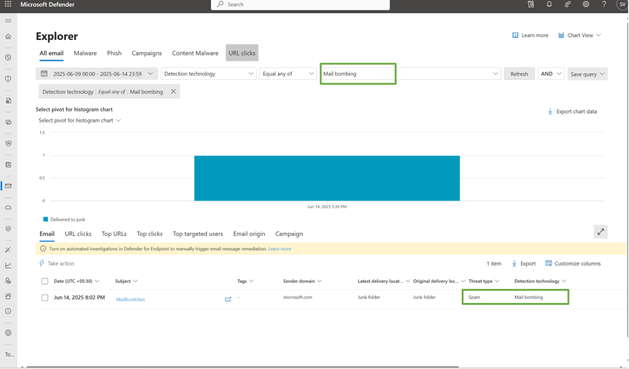Viewport: 629px width, 369px height.
Task: Go to Home in the sidebar
Action: click(x=8, y=36)
